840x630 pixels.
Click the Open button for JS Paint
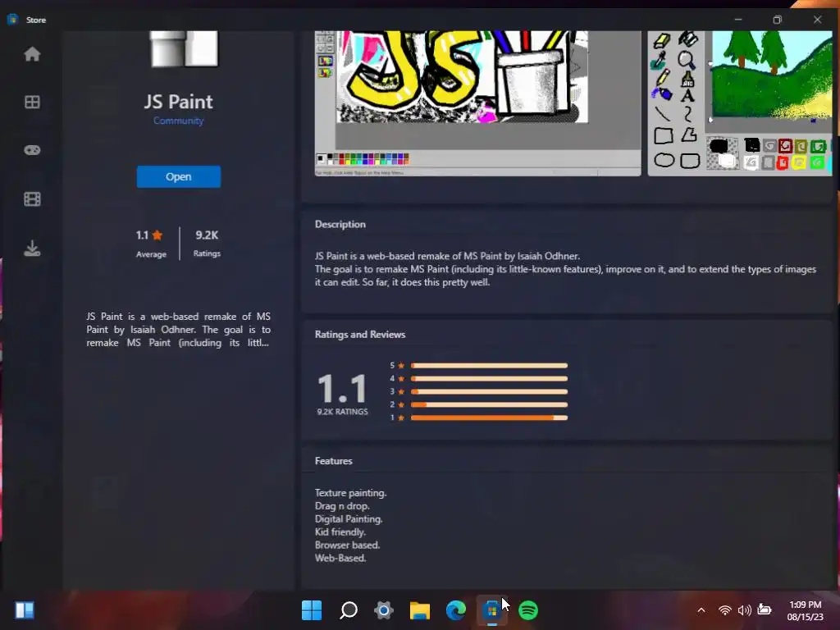coord(178,177)
